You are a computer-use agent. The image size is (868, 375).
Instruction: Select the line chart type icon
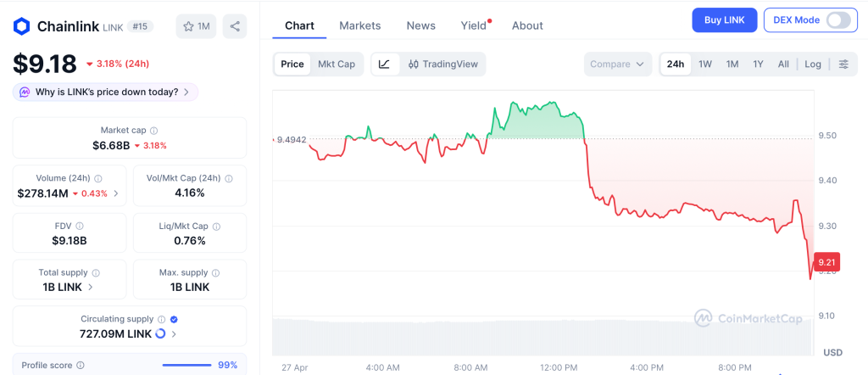tap(384, 64)
